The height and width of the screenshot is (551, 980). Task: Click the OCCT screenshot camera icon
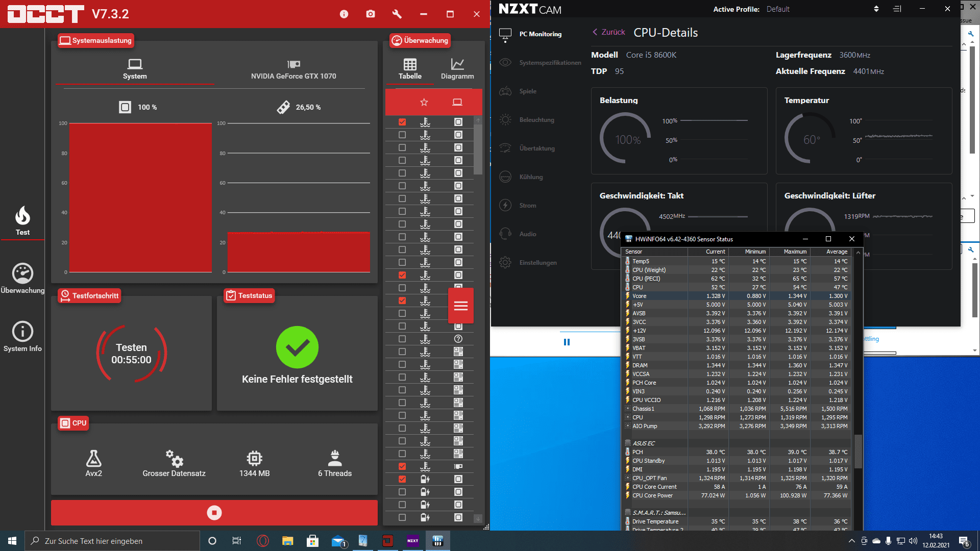click(371, 14)
